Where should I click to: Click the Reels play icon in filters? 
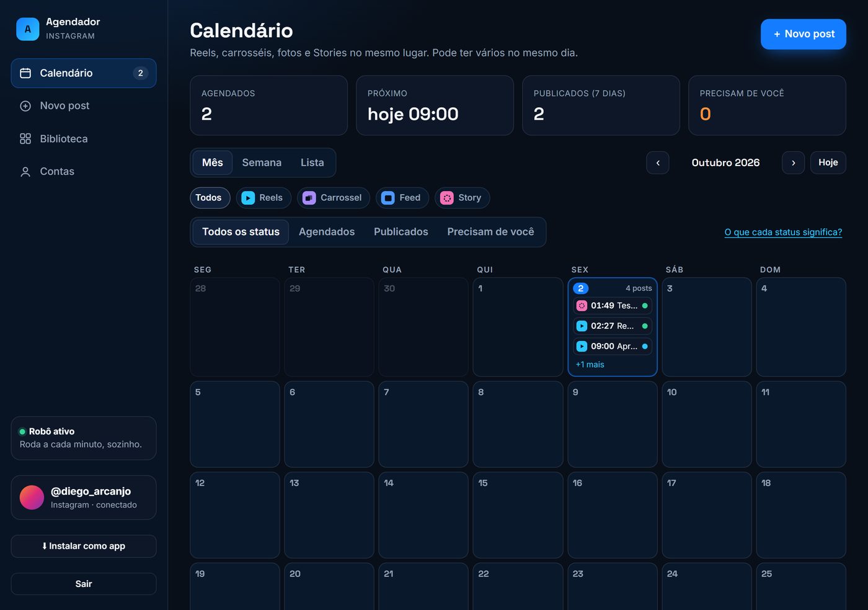click(x=248, y=198)
